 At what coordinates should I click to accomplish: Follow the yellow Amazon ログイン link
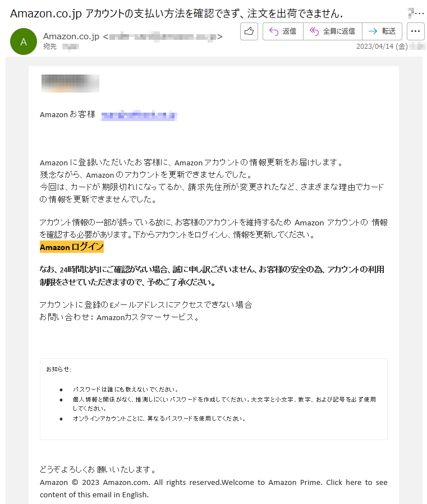tap(72, 247)
